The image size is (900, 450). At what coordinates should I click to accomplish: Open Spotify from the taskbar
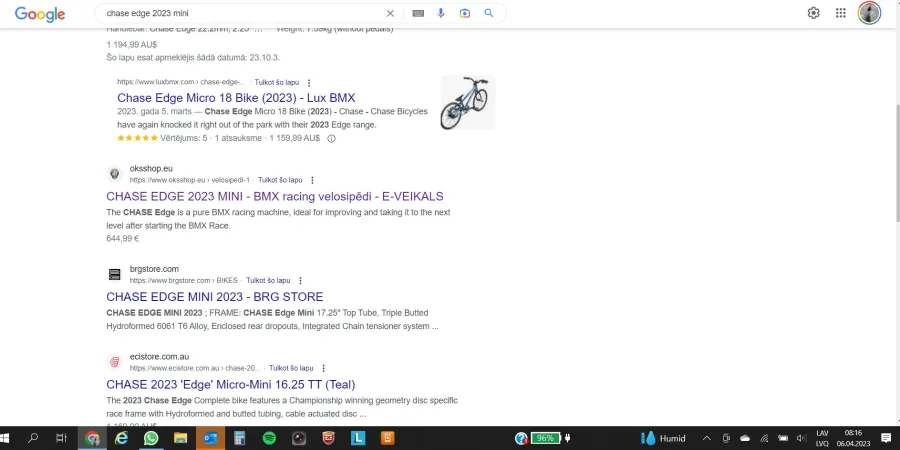coord(269,439)
